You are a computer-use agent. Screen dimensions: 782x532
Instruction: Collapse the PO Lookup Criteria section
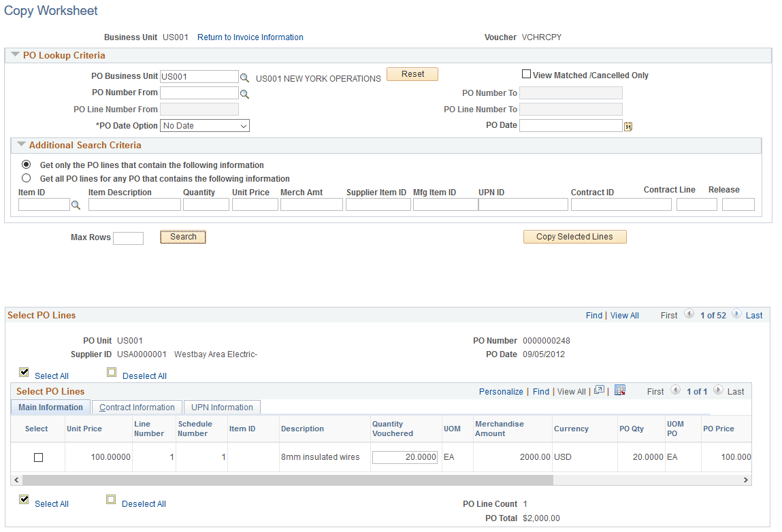coord(14,55)
